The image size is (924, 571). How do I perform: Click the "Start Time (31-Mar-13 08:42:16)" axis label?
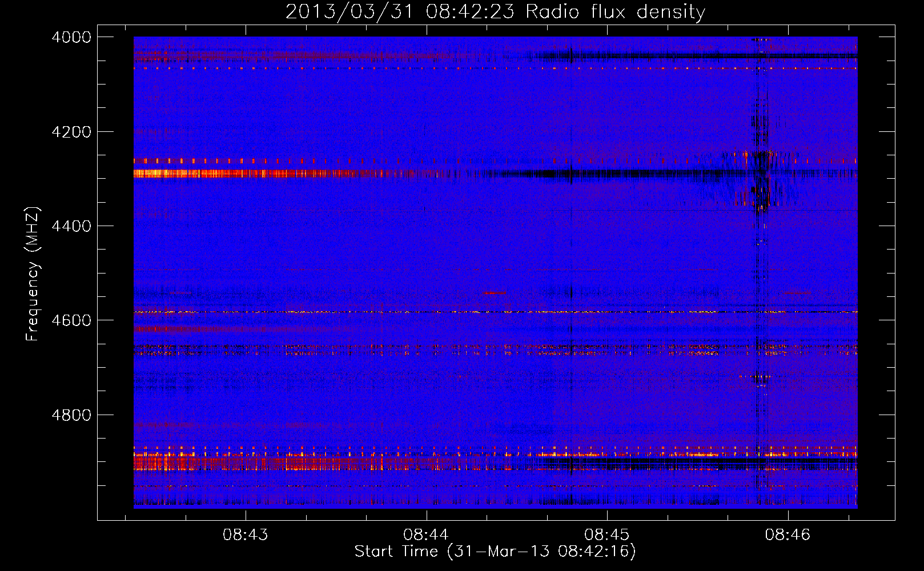(495, 552)
